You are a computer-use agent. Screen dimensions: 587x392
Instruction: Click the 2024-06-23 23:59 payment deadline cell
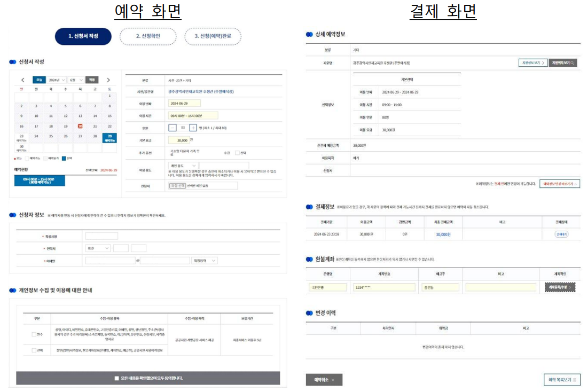click(x=326, y=234)
